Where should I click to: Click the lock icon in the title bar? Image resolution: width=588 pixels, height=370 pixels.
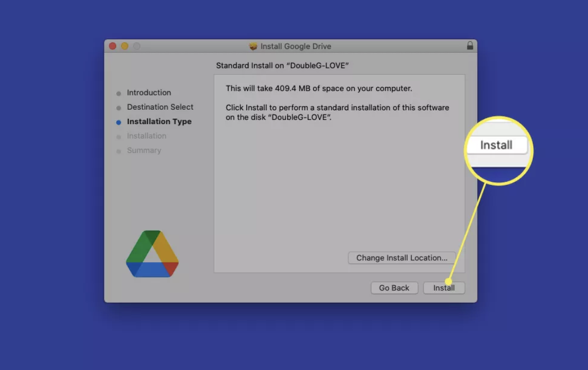click(470, 46)
